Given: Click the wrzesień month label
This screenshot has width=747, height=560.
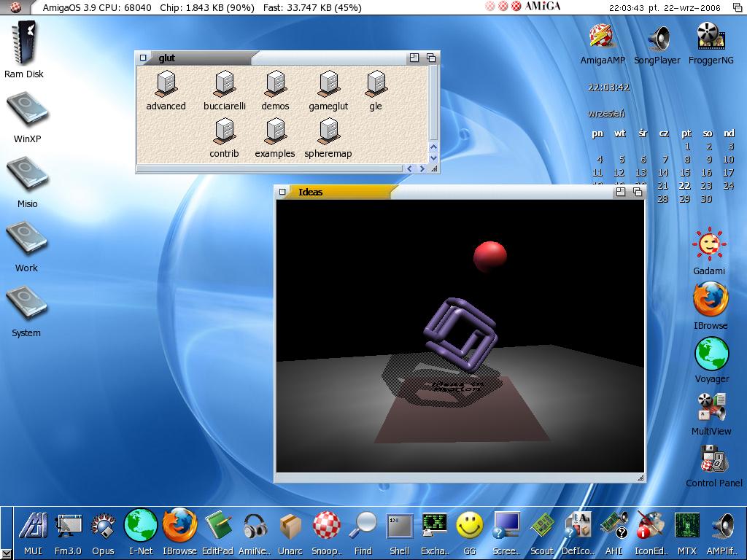Looking at the screenshot, I should point(606,114).
